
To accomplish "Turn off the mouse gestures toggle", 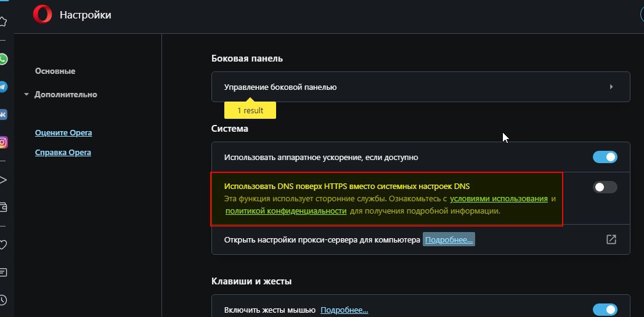I will coord(605,310).
